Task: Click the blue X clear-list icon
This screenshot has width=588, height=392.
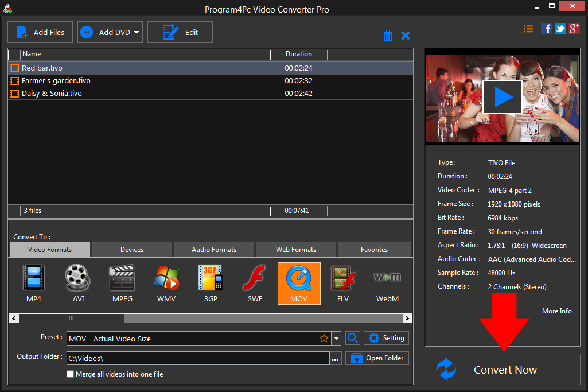Action: 406,36
